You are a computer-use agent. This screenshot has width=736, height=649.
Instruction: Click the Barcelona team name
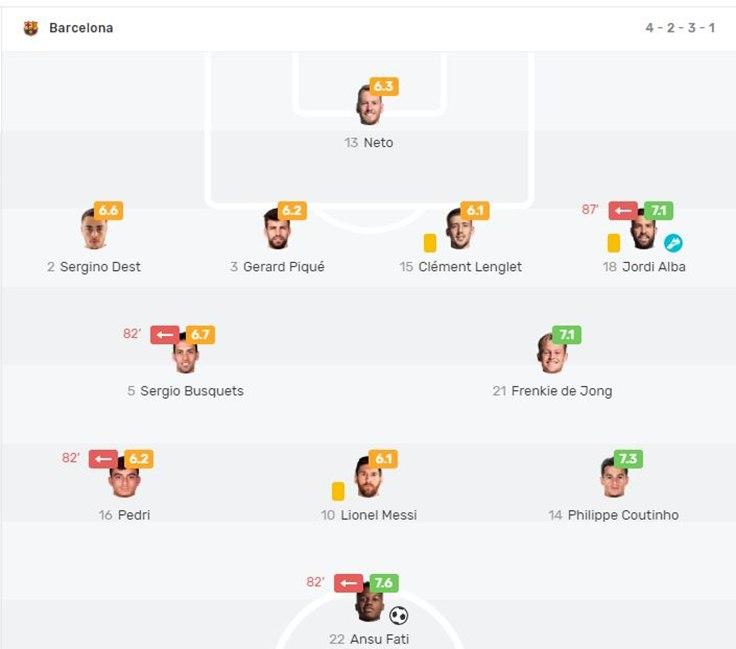tap(81, 28)
